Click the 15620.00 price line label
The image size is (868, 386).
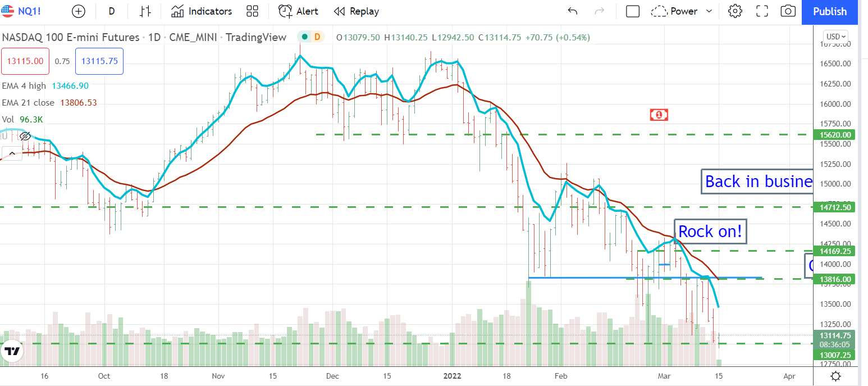point(834,135)
